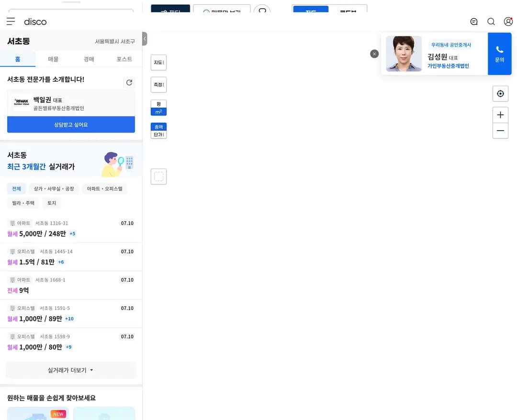
Task: Show prices as 총액
Action: [x=158, y=127]
